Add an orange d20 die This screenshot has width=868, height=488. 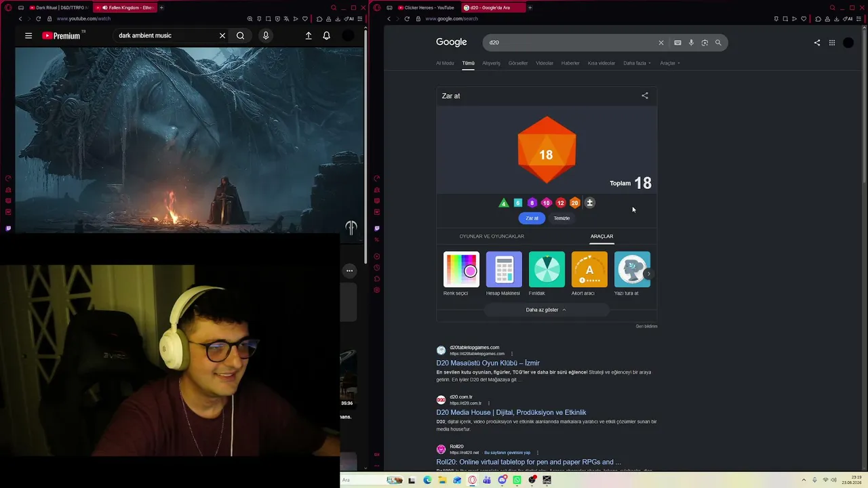click(x=575, y=203)
